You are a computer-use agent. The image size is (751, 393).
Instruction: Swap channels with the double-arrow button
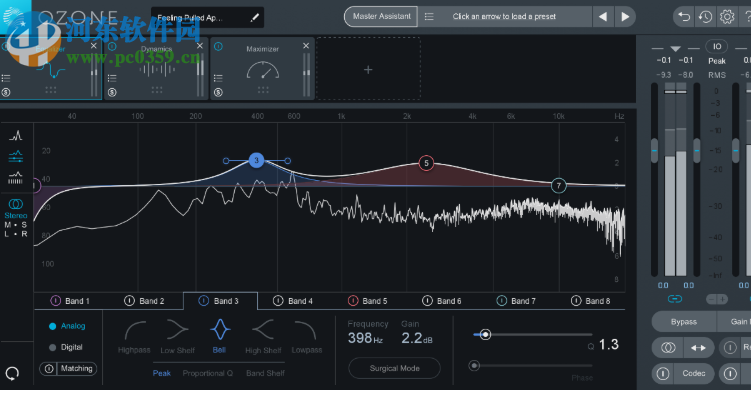point(698,348)
